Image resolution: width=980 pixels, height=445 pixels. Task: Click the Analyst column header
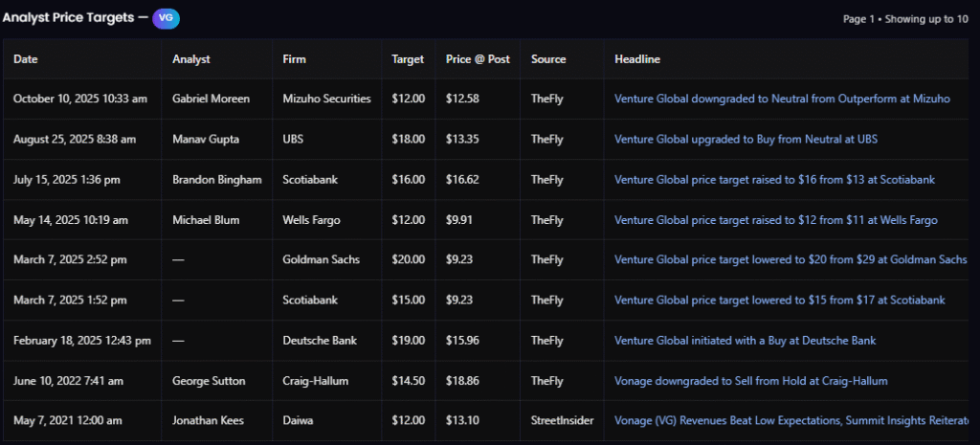pyautogui.click(x=191, y=59)
